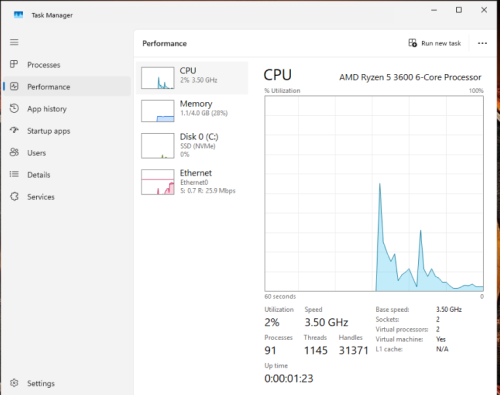Select the Memory resource entry label
The width and height of the screenshot is (500, 395).
(x=196, y=104)
